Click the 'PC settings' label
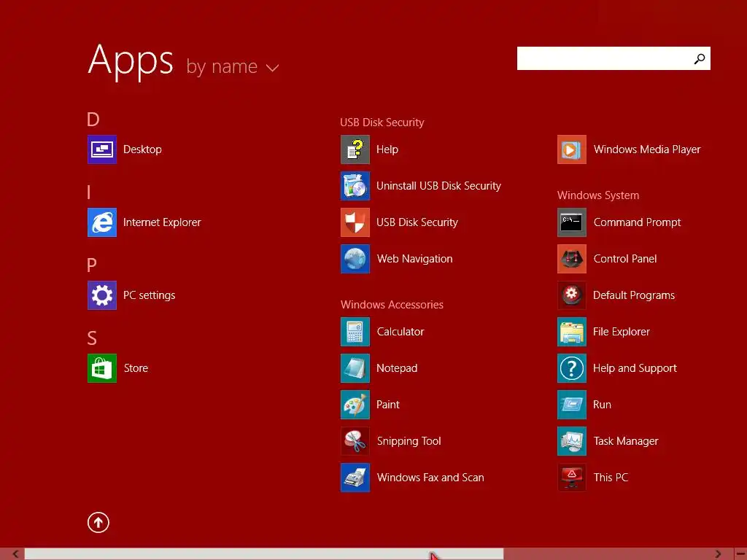Viewport: 747px width, 560px height. pyautogui.click(x=149, y=296)
